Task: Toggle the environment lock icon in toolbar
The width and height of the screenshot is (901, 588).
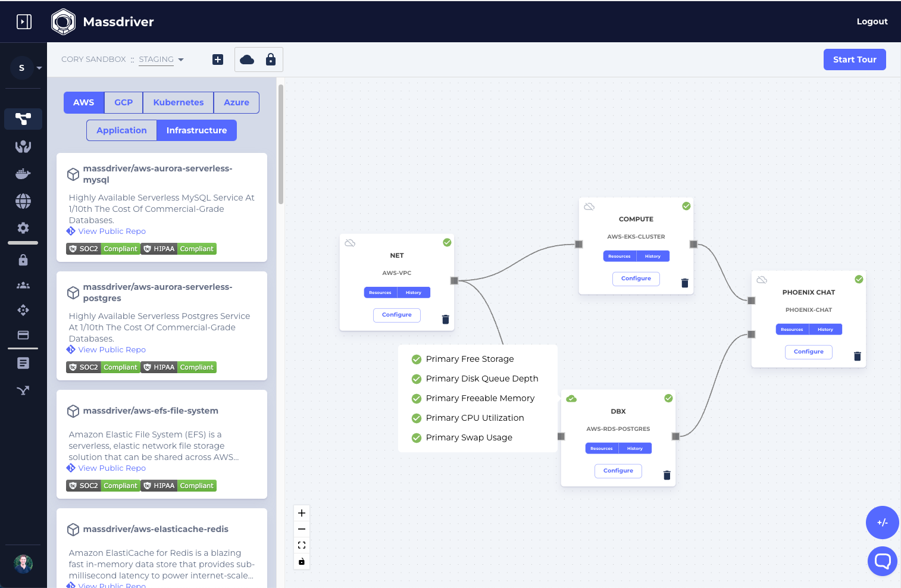Action: pyautogui.click(x=271, y=60)
